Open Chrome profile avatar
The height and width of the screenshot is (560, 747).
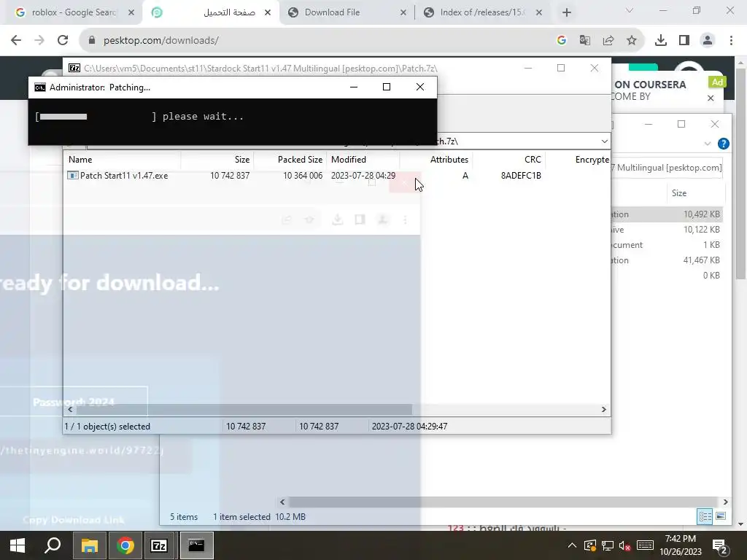708,41
